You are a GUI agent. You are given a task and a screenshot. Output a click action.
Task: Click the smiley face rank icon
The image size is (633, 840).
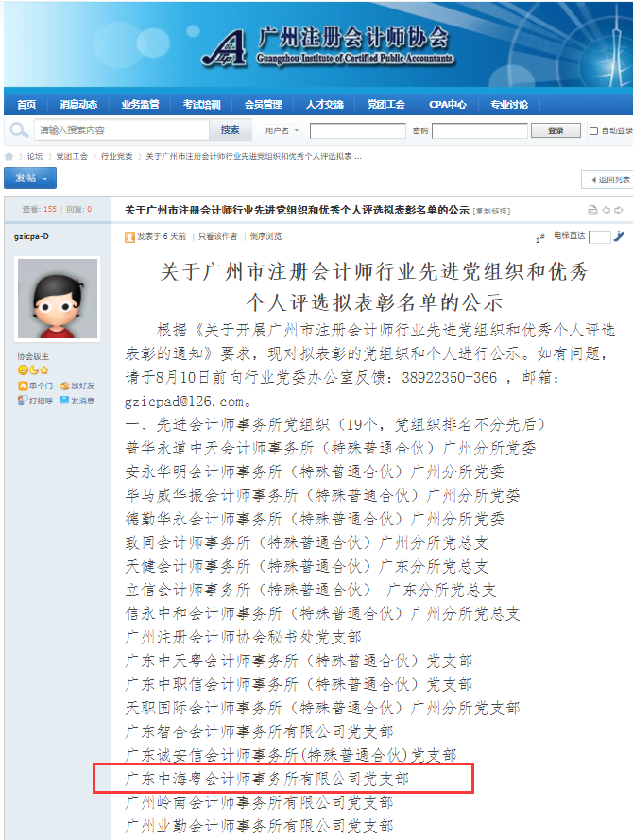click(x=23, y=370)
